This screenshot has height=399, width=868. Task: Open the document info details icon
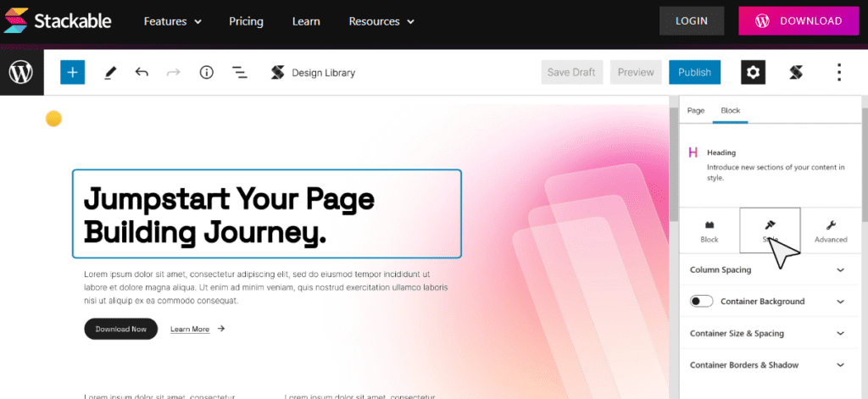coord(207,73)
